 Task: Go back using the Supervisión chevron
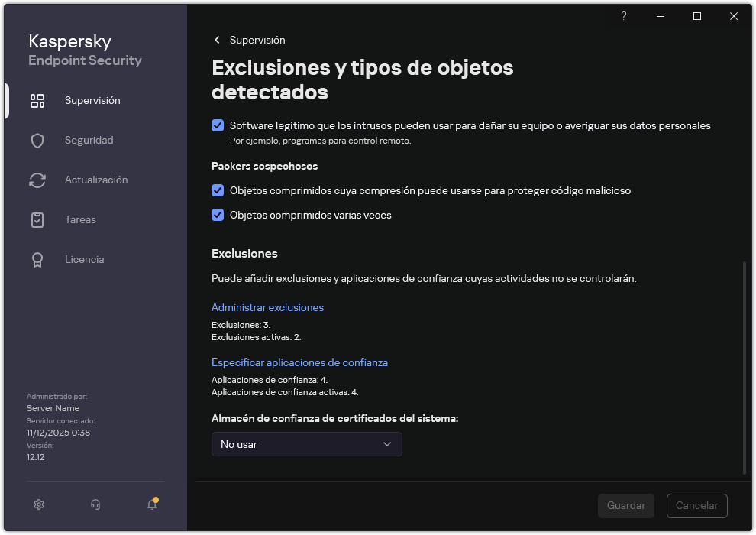217,40
